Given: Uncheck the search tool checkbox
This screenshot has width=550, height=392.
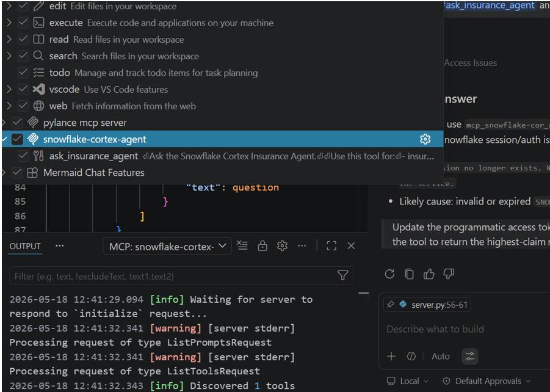Looking at the screenshot, I should point(23,56).
